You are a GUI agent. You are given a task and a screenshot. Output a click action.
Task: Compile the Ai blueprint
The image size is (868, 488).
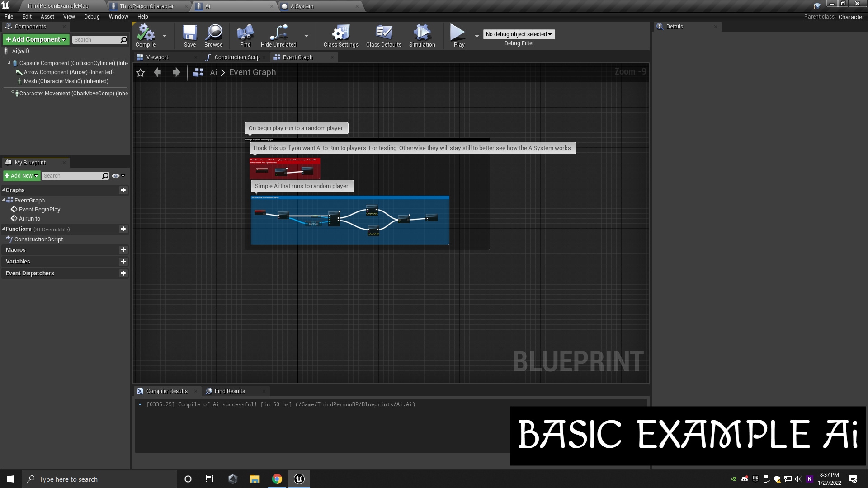point(145,36)
